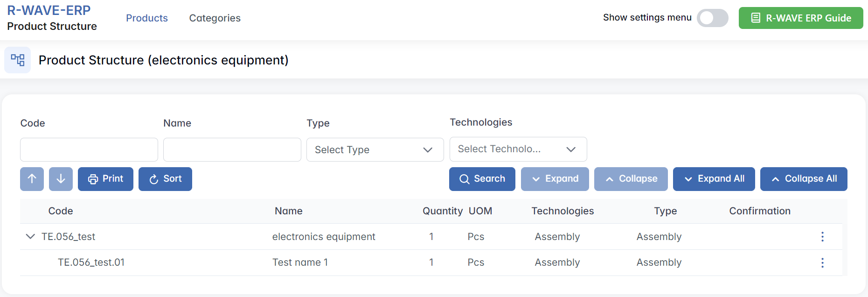Viewport: 868px width, 297px height.
Task: Open the Select Technologies dropdown
Action: coord(518,149)
